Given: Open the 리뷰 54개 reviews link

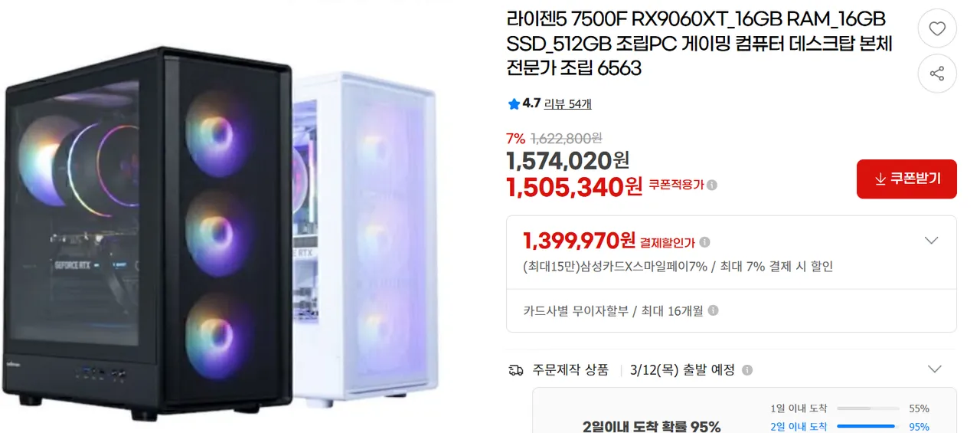Looking at the screenshot, I should point(567,103).
